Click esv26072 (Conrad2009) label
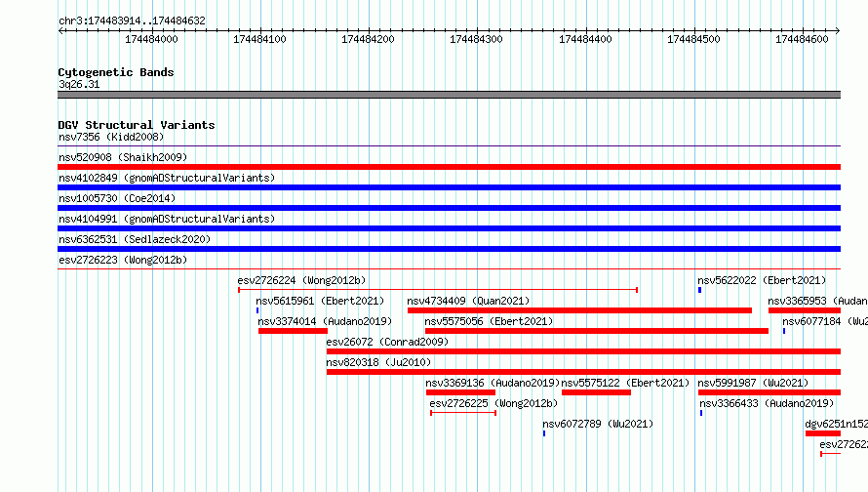Screen dimensions: 868x492 tap(387, 342)
